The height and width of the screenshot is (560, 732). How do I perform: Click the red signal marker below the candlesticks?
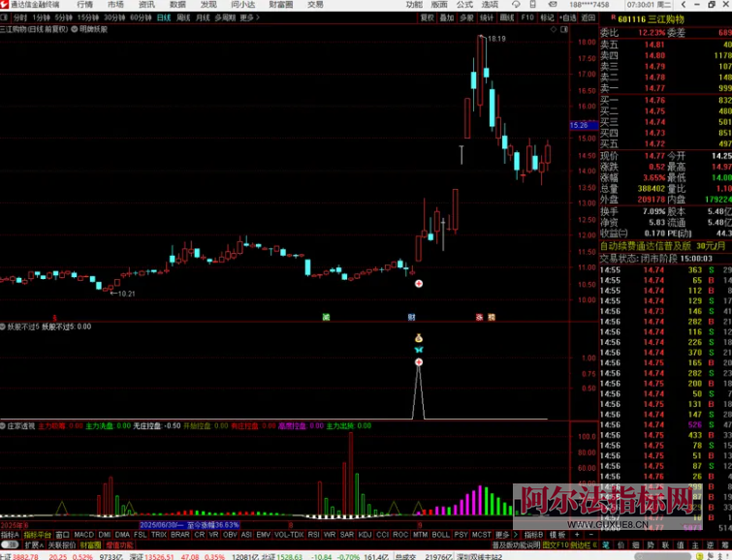tap(419, 284)
